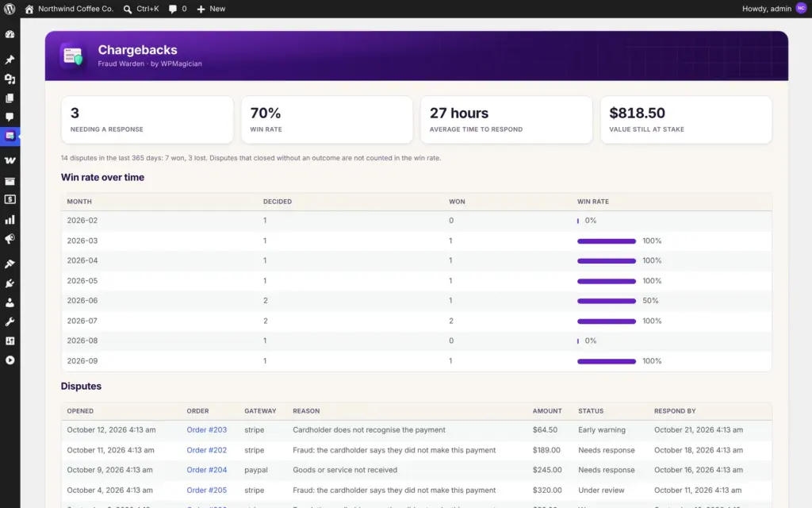Click the 2026-07 month cell

pos(82,321)
